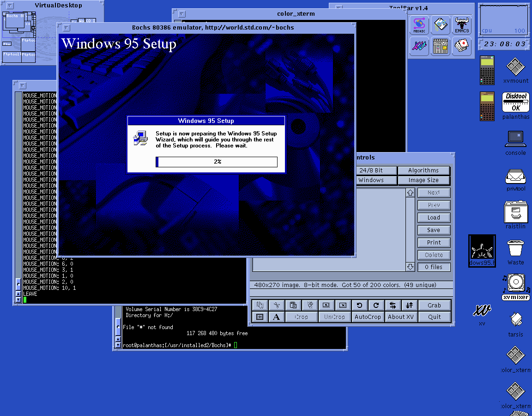The height and width of the screenshot is (416, 532).
Task: Click the digital clock showing 23:08:03
Action: coord(504,44)
